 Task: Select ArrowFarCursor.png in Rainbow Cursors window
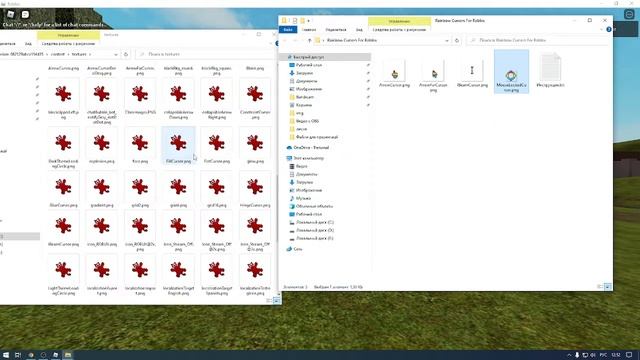(433, 75)
